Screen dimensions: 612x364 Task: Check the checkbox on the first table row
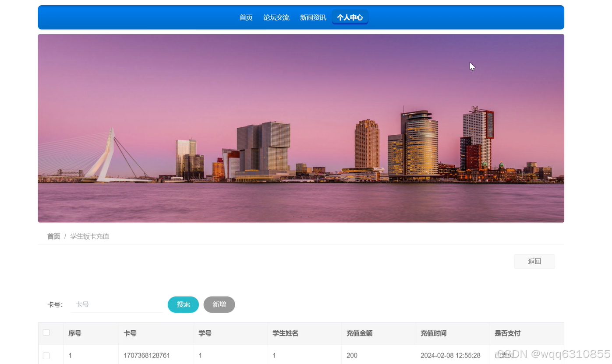pos(46,356)
